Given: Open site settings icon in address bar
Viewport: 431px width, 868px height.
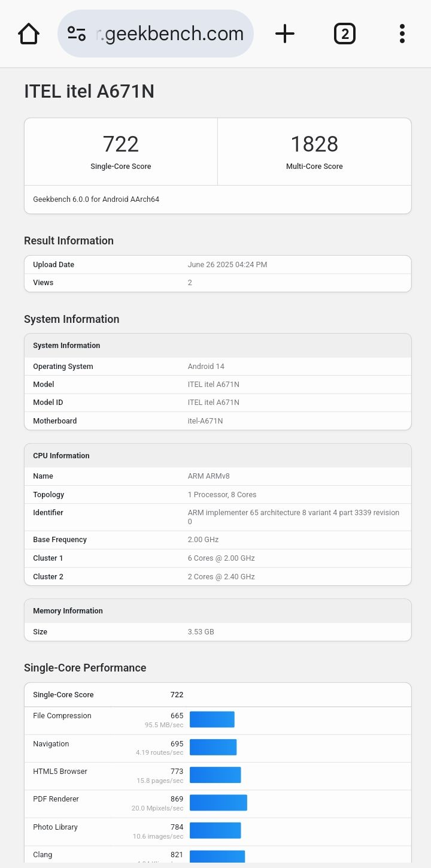Looking at the screenshot, I should pos(77,34).
